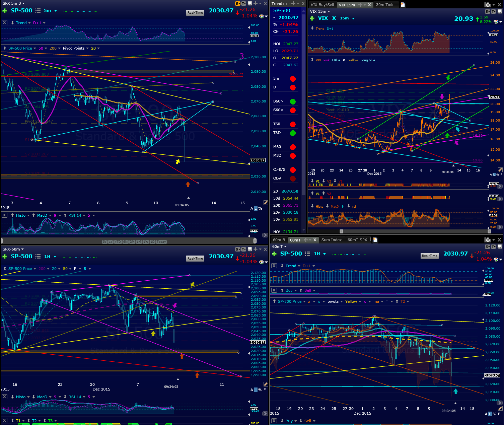Remove the Trend pane in SPX 5m chart
This screenshot has width=504, height=425.
click(4, 23)
